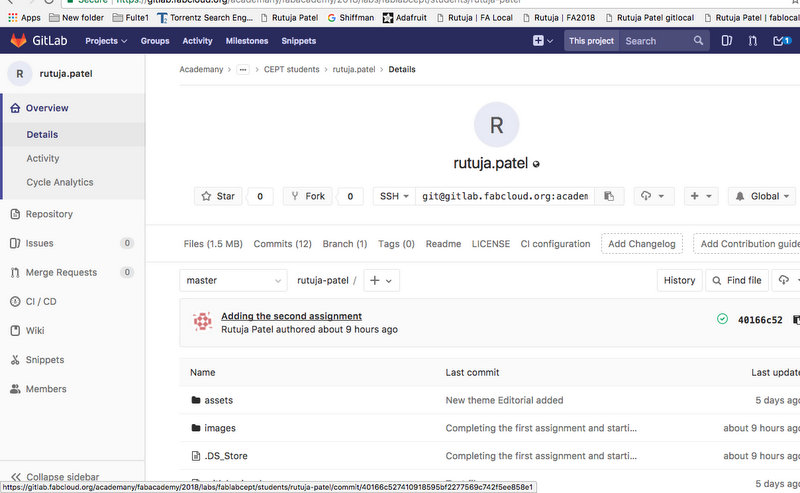
Task: Open Issues icon in top navbar
Action: pyautogui.click(x=727, y=40)
